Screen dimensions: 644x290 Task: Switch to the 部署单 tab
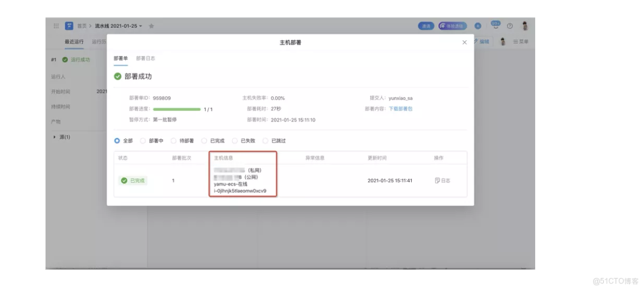pyautogui.click(x=121, y=58)
